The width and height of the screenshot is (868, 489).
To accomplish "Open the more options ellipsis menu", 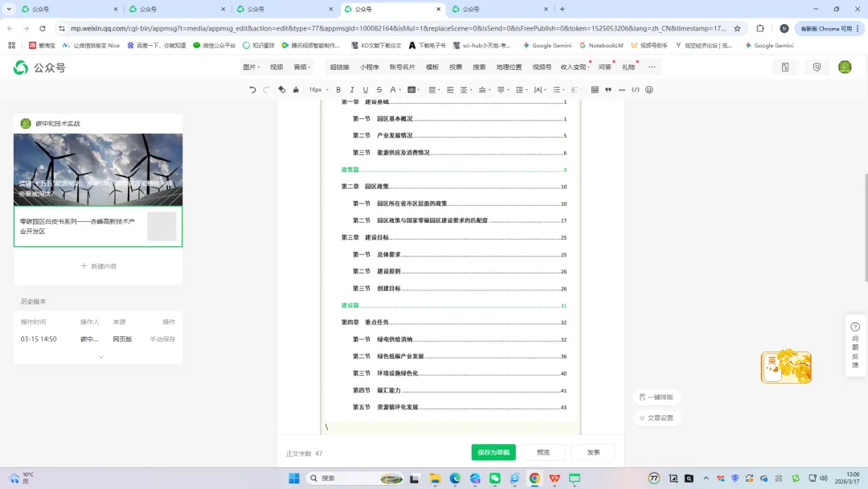I will click(652, 67).
